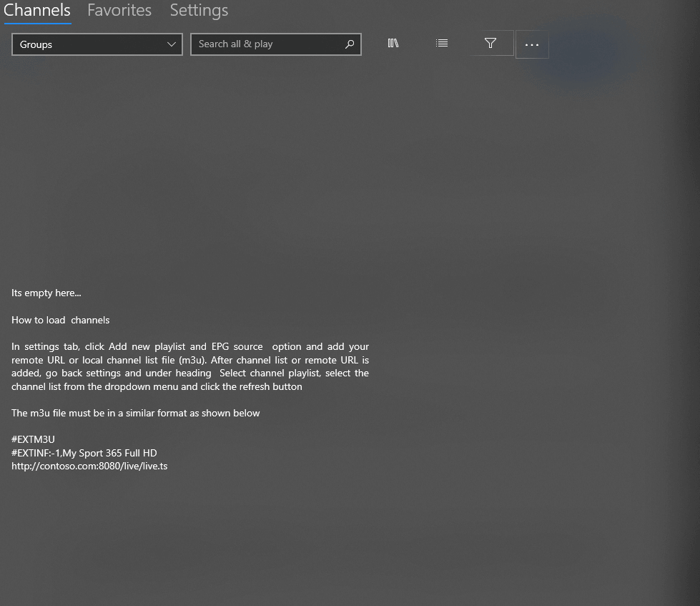Switch to the Favorites tab
The width and height of the screenshot is (700, 606).
point(119,10)
